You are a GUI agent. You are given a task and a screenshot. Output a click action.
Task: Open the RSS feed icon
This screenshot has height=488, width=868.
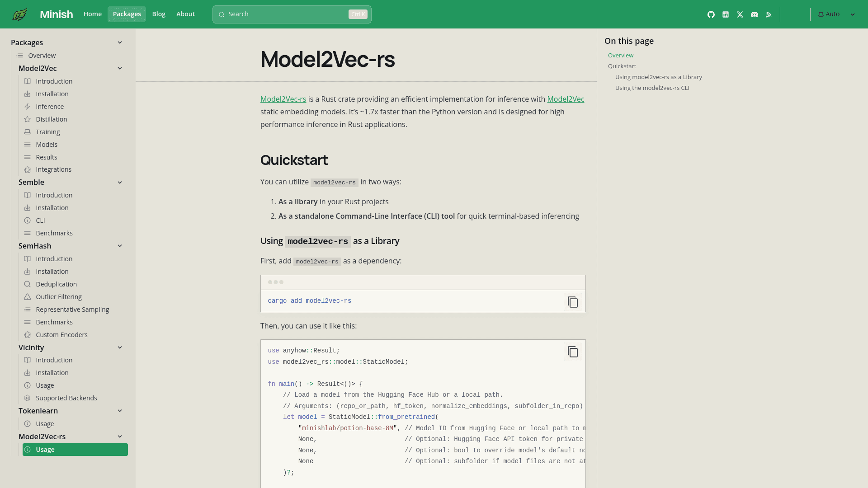(769, 14)
